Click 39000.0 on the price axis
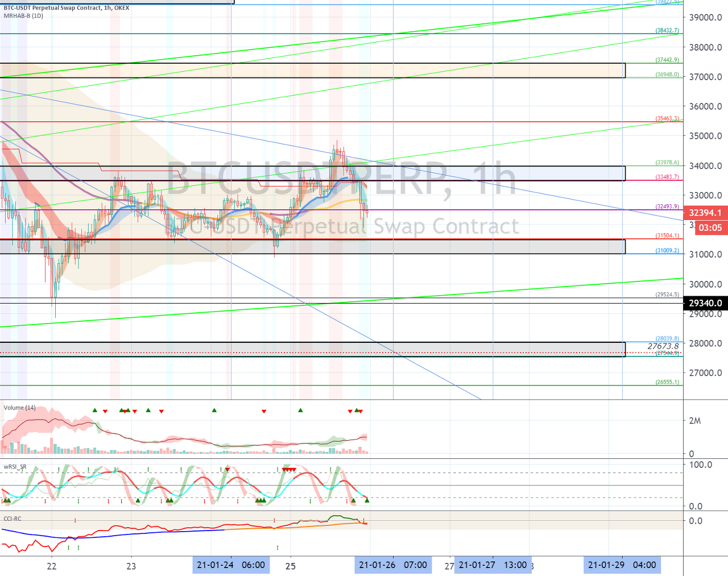728x576 pixels. coord(705,18)
